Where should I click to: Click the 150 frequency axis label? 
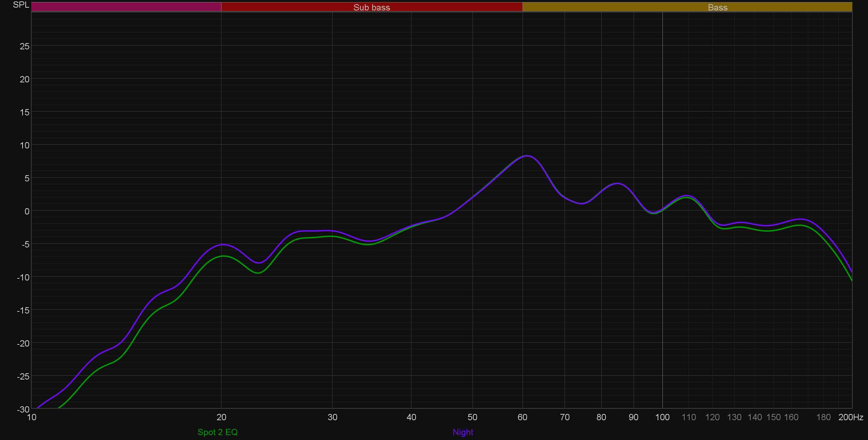773,417
